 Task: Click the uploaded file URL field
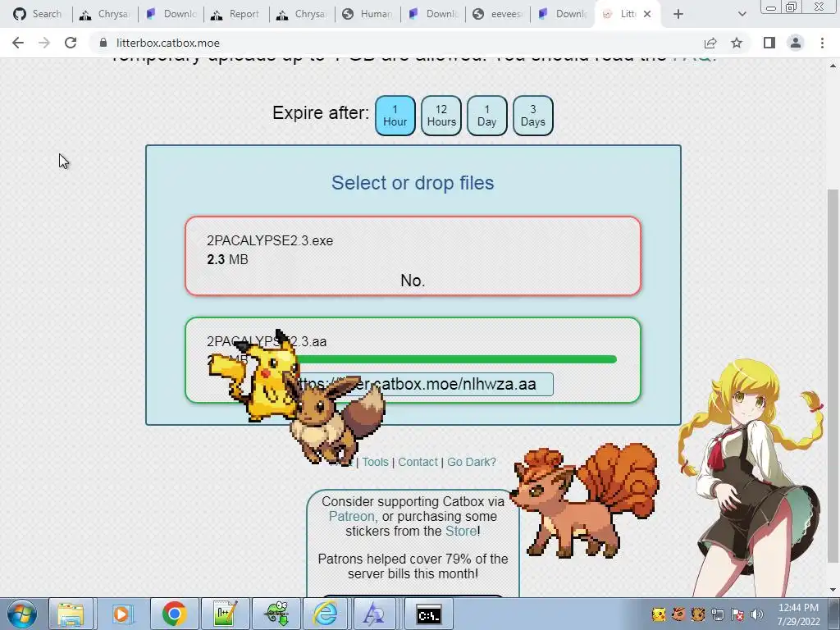pos(413,384)
